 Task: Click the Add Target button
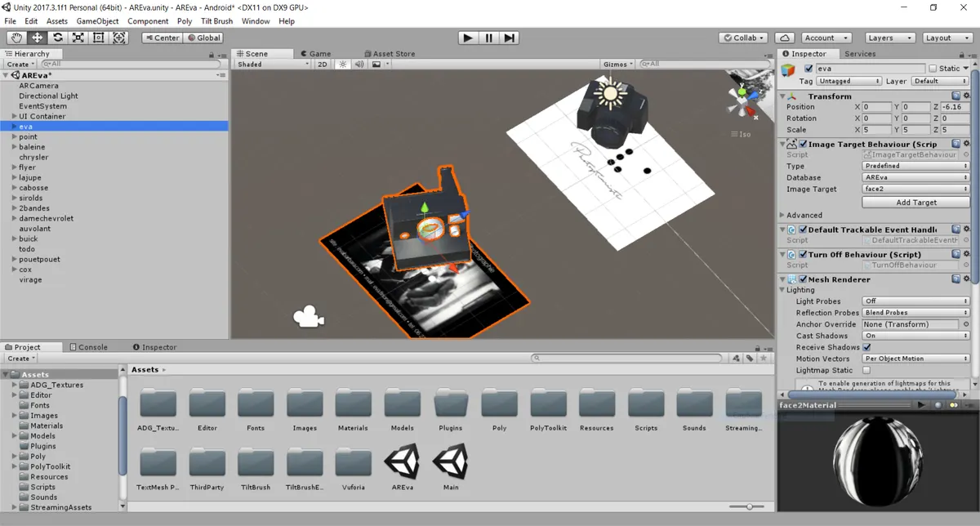[x=915, y=203]
